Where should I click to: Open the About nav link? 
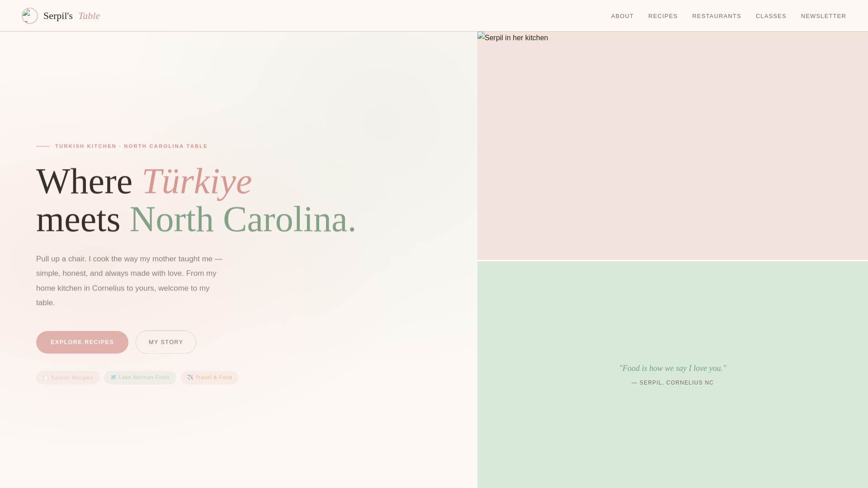pyautogui.click(x=622, y=16)
